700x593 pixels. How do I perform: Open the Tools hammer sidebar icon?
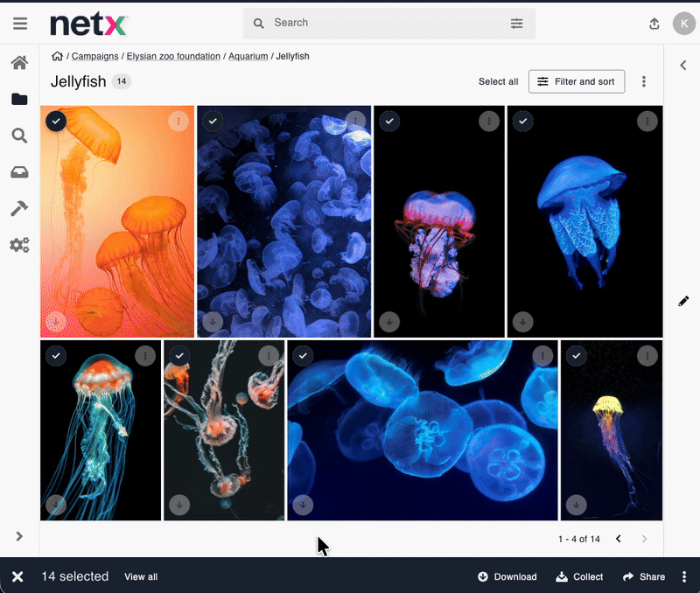[19, 208]
